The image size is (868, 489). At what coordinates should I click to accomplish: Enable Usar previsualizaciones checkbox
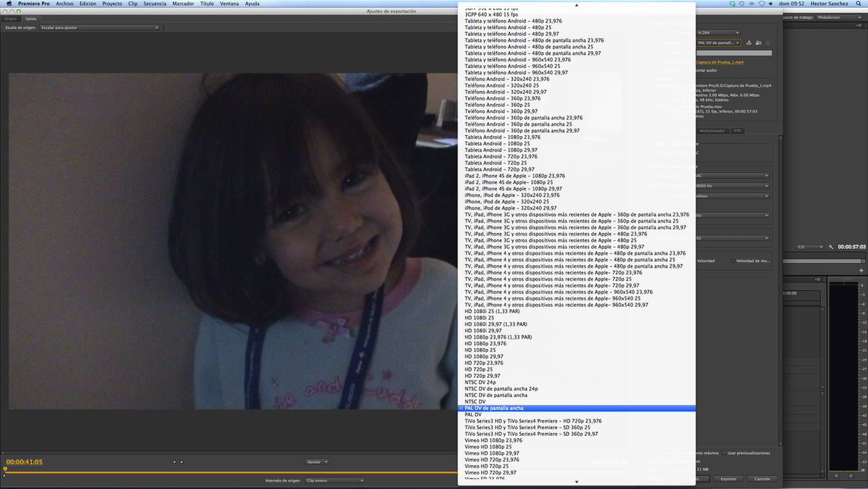point(724,453)
